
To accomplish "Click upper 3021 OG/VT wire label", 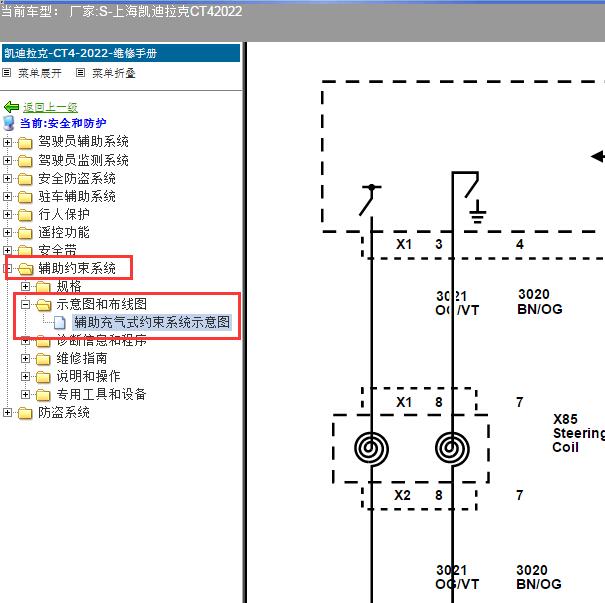I will click(457, 303).
